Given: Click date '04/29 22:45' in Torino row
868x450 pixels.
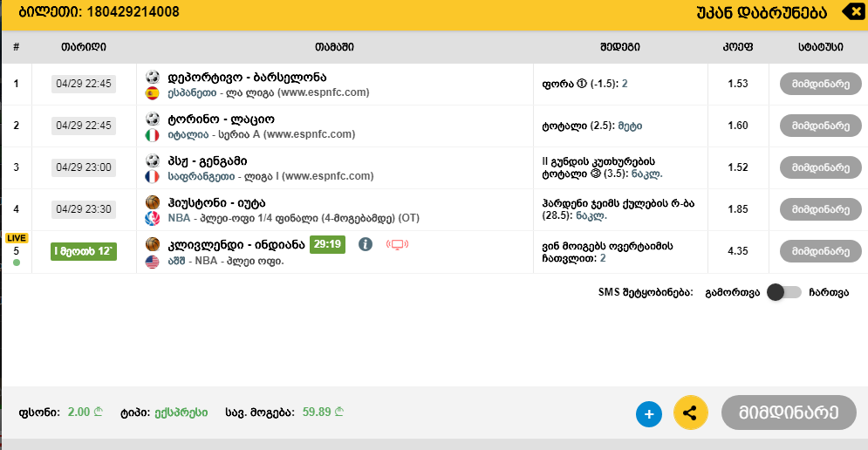Looking at the screenshot, I should point(84,126).
